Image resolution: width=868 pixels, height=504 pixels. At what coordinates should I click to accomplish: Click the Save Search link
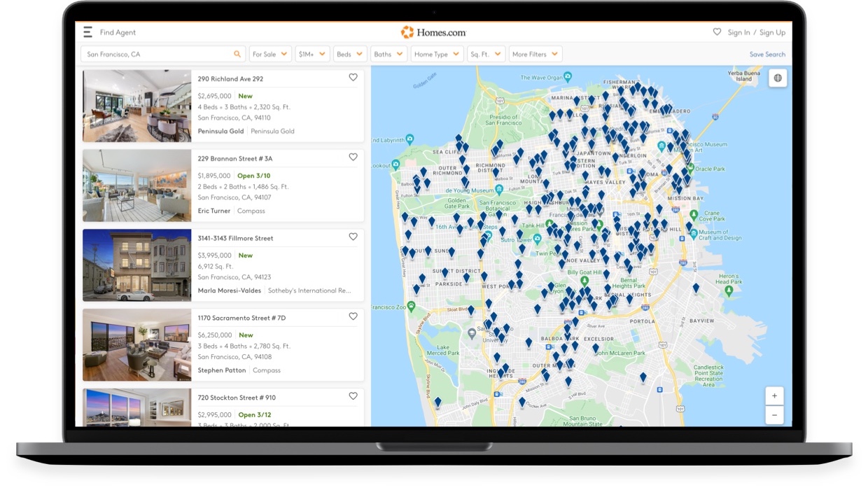pos(767,55)
